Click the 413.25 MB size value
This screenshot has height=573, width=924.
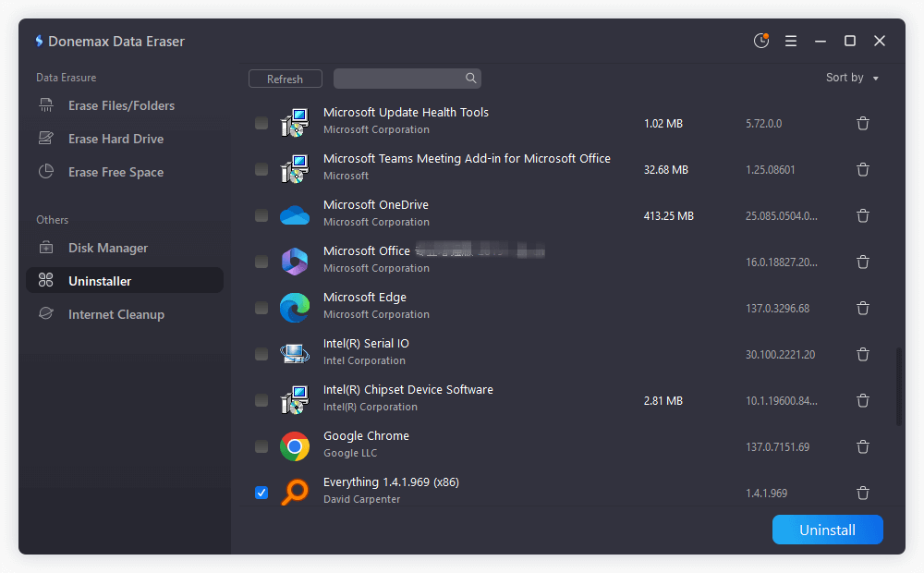(668, 215)
